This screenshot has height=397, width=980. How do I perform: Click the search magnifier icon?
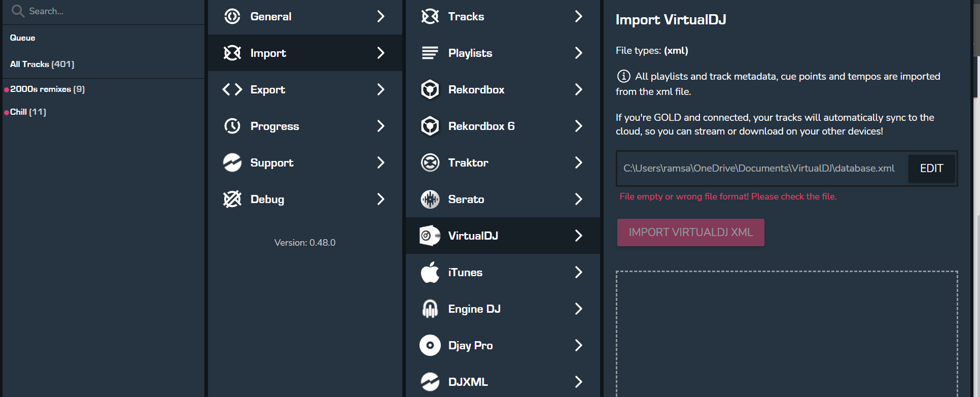pos(18,11)
